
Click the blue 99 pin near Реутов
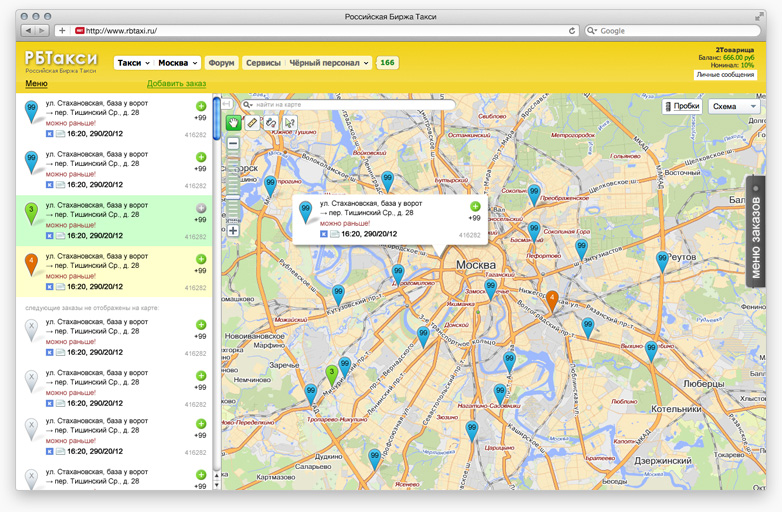[x=662, y=261]
